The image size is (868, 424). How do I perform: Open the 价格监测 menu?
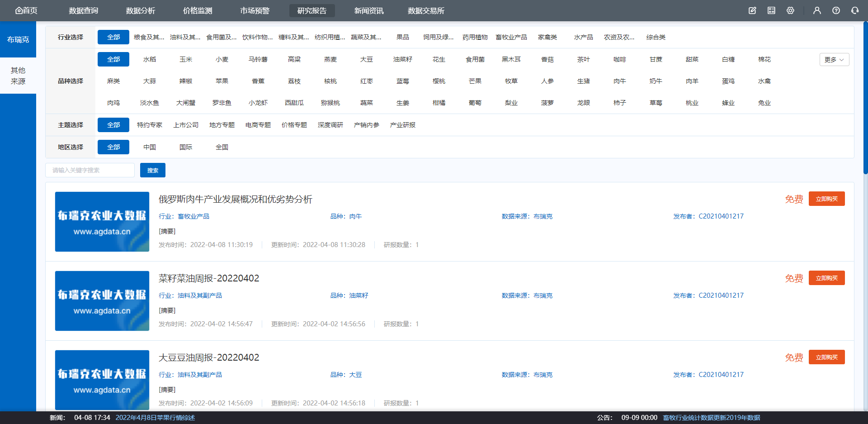pos(198,10)
